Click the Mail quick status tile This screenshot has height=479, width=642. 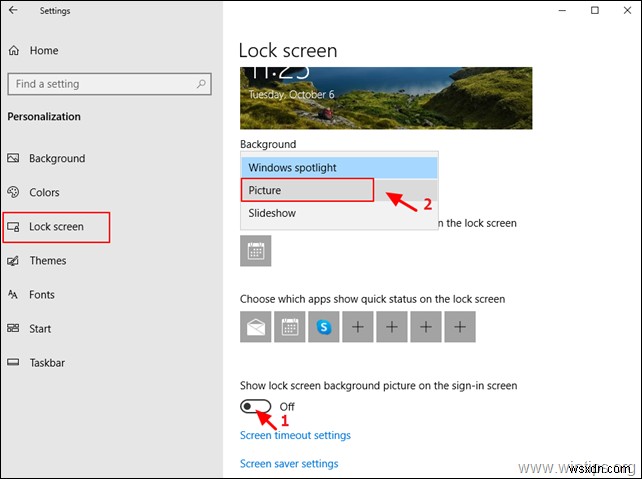255,327
